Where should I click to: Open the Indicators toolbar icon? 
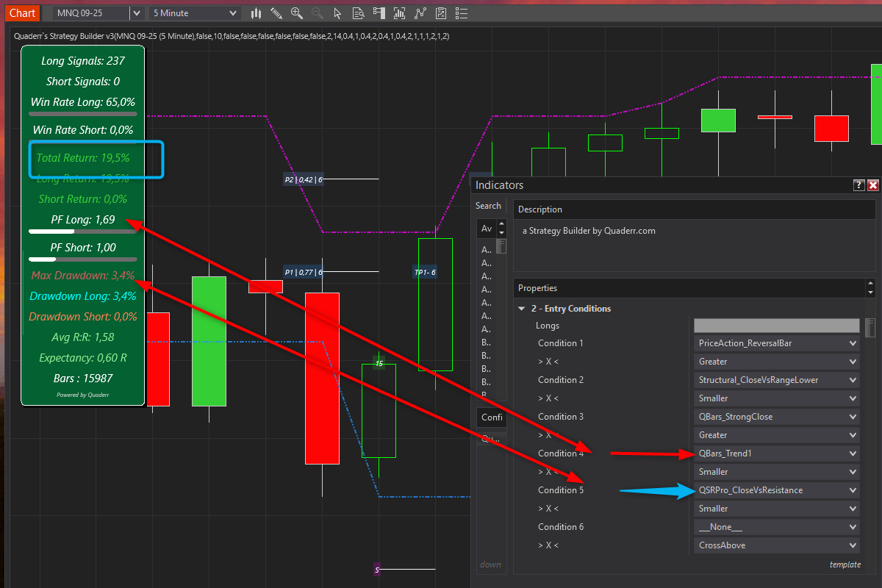tap(399, 13)
